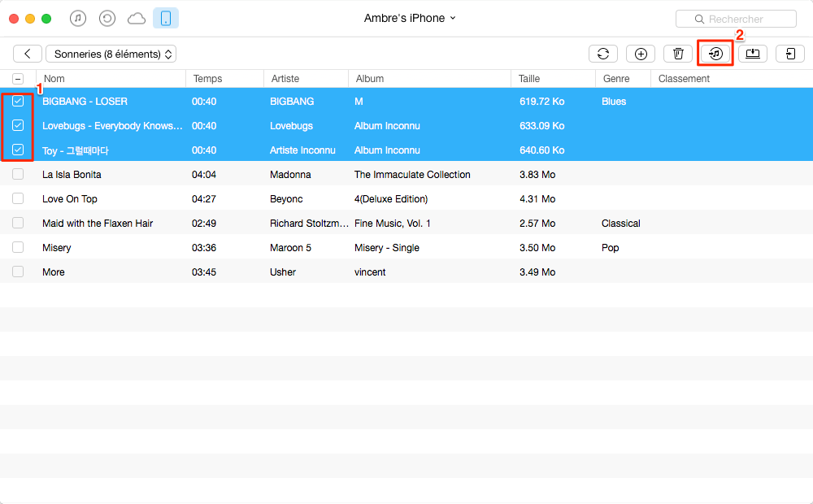Viewport: 813px width, 504px height.
Task: Click the green zoom window button
Action: point(46,19)
